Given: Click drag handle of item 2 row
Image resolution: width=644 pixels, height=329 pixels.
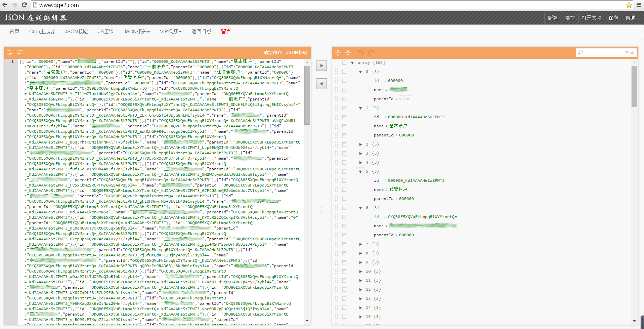Looking at the screenshot, I should point(336,144).
